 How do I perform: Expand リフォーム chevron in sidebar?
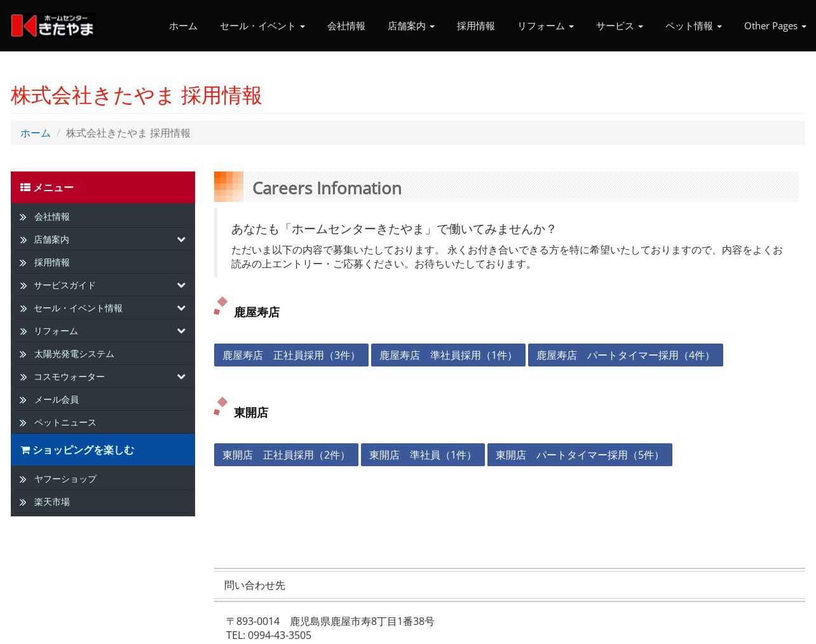(181, 331)
